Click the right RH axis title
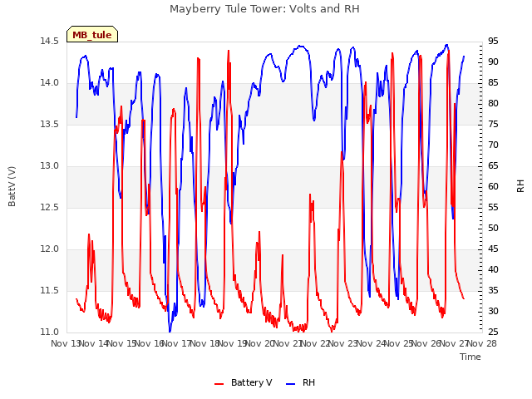The height and width of the screenshot is (399, 532). (520, 186)
